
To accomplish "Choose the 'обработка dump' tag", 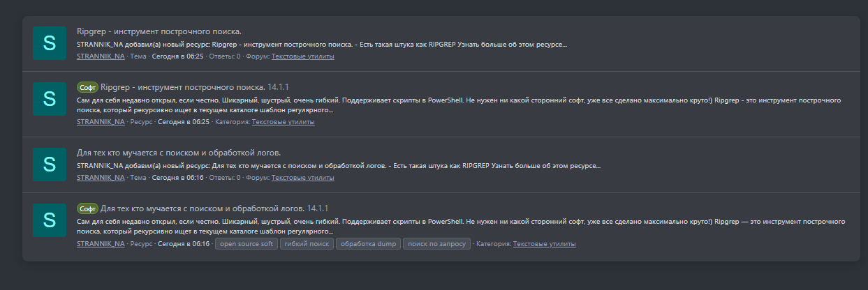I will (x=368, y=244).
